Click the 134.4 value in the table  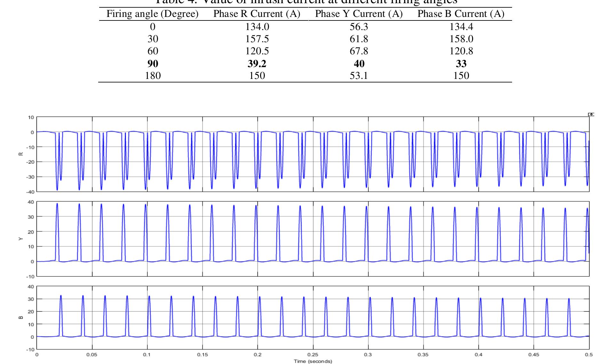point(461,27)
